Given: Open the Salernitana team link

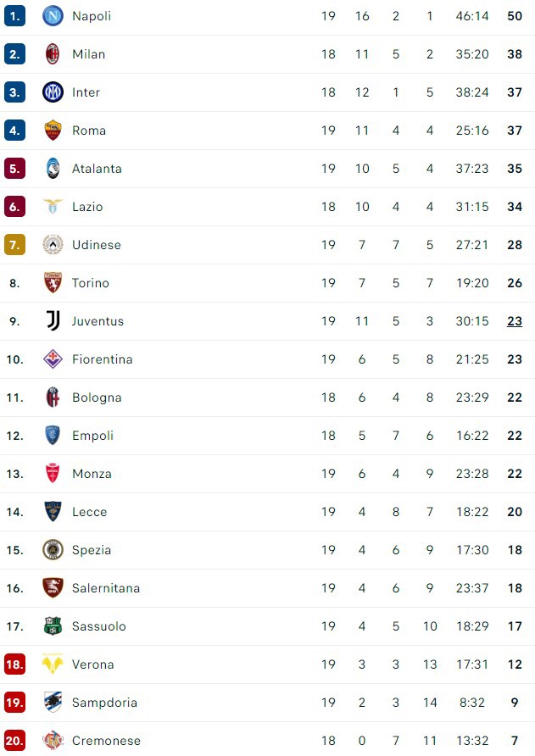Looking at the screenshot, I should pos(105,588).
